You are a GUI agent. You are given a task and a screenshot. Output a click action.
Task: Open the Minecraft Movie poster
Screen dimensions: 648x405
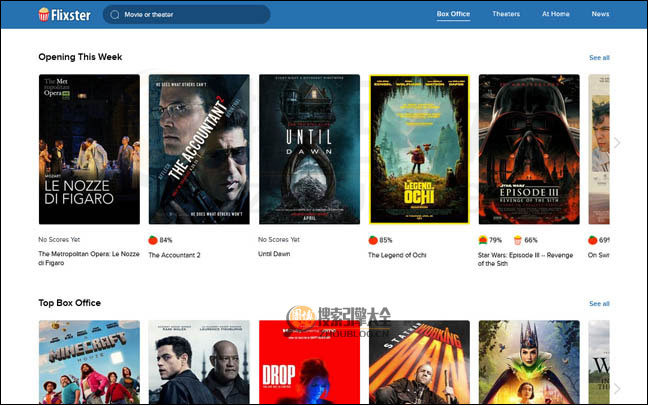89,362
